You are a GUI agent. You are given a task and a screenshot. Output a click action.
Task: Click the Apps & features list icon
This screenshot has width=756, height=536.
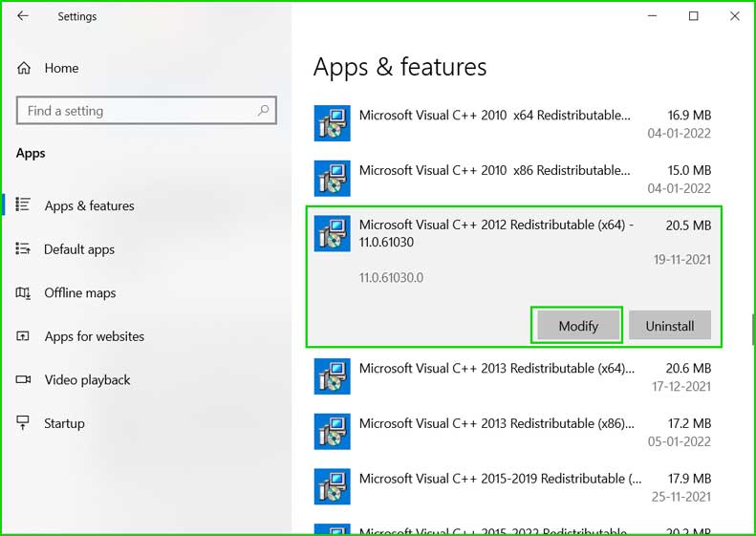tap(23, 204)
